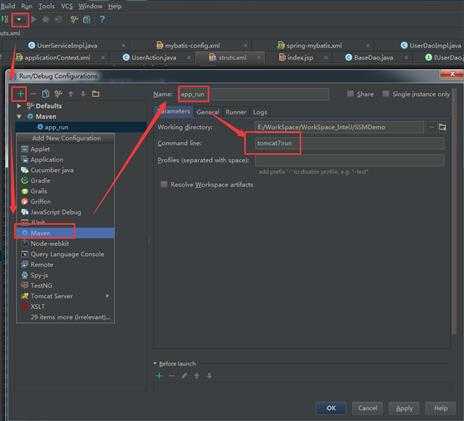The width and height of the screenshot is (464, 421).
Task: Choose Grails from configuration list
Action: pos(66,191)
